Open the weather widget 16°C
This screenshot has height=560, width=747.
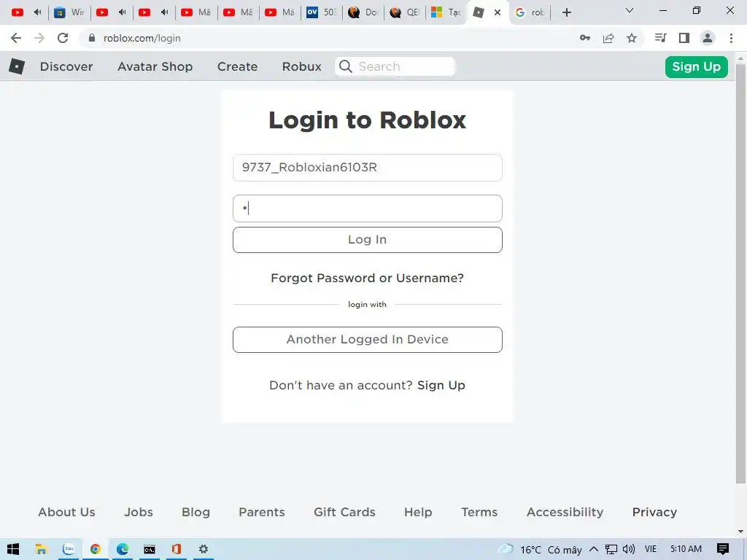[x=540, y=550]
